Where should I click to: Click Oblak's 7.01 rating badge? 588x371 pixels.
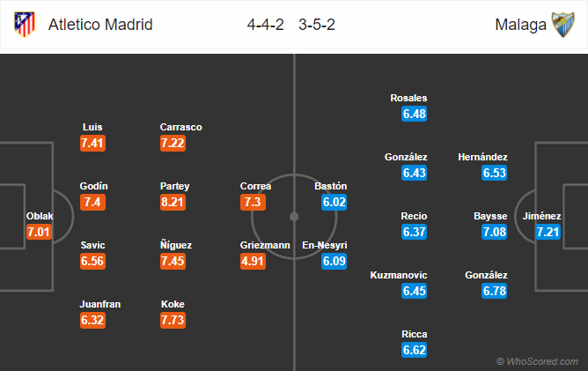(x=39, y=232)
